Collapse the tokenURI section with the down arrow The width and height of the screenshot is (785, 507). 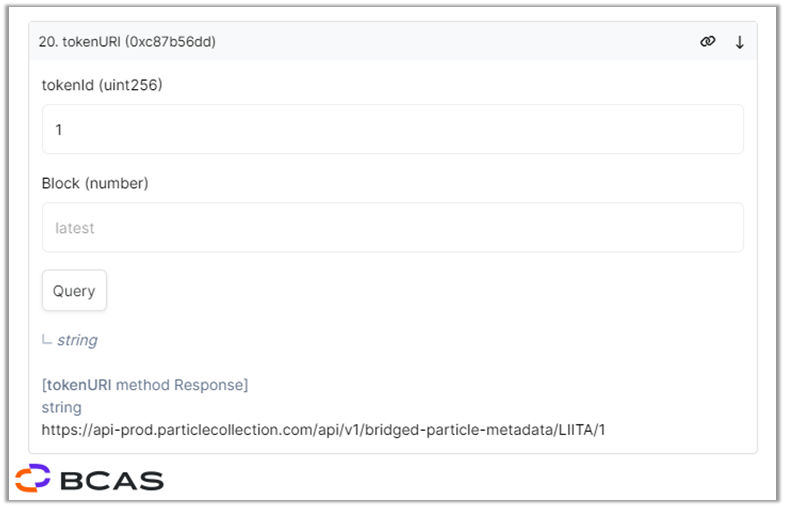click(x=739, y=42)
